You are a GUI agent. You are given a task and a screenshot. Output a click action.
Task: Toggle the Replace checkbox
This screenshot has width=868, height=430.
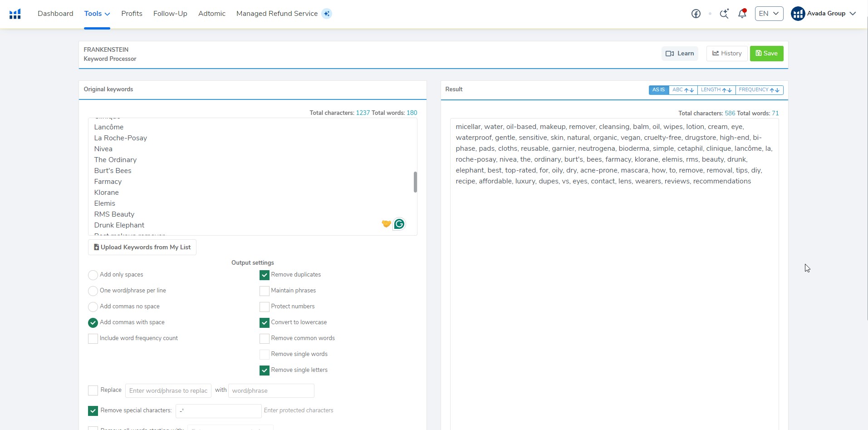93,390
